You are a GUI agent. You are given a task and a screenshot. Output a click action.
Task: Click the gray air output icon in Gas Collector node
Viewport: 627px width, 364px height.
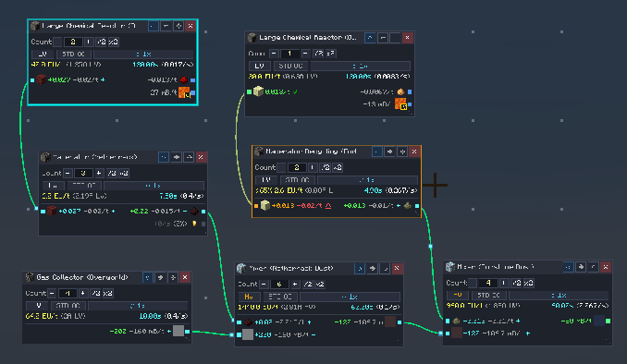tap(178, 331)
